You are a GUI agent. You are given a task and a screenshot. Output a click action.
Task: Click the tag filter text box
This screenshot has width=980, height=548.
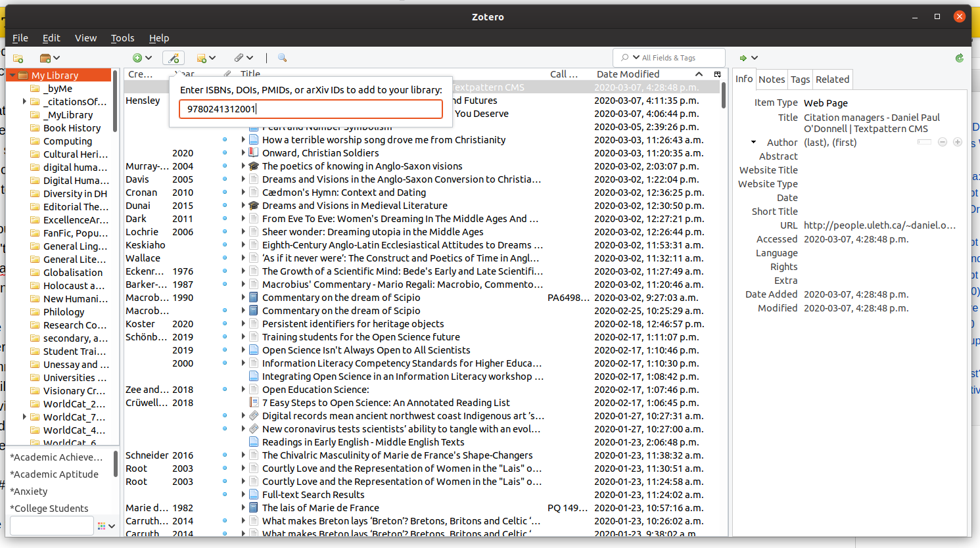click(52, 526)
